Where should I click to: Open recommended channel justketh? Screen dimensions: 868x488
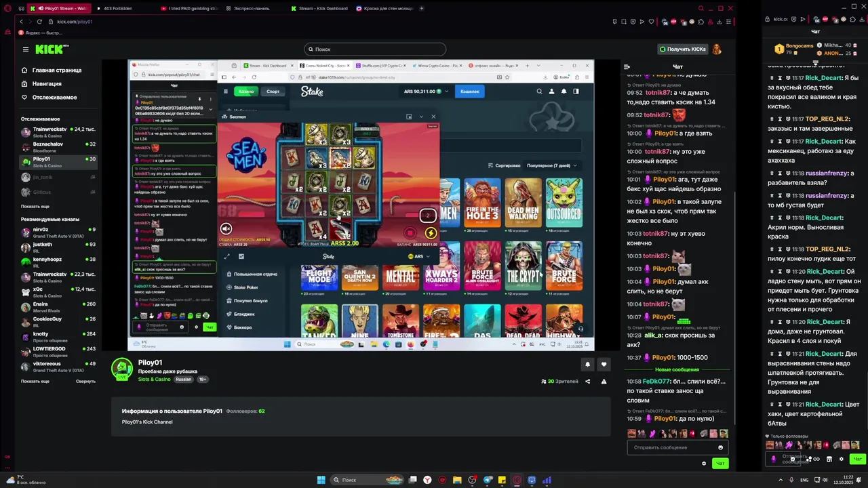[58, 247]
